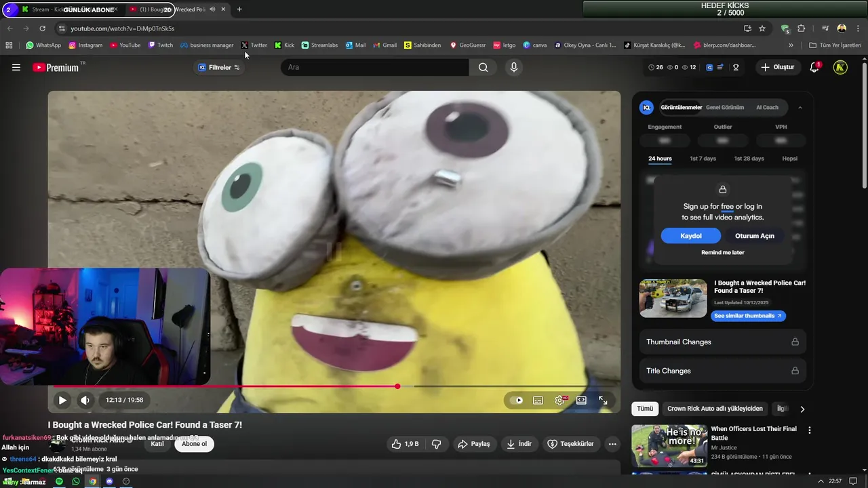Expand the locked Thumbnail Changes section
This screenshot has width=868, height=488.
click(722, 342)
